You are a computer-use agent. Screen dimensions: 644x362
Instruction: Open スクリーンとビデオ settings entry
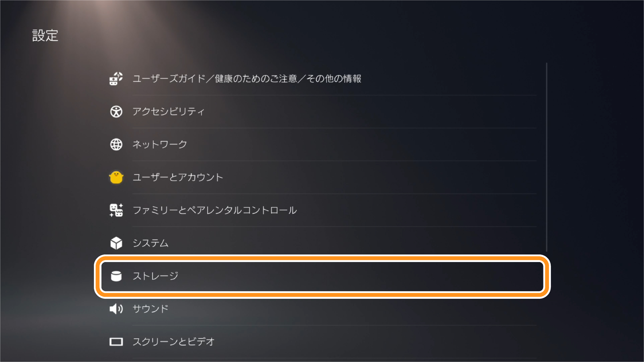tap(322, 342)
